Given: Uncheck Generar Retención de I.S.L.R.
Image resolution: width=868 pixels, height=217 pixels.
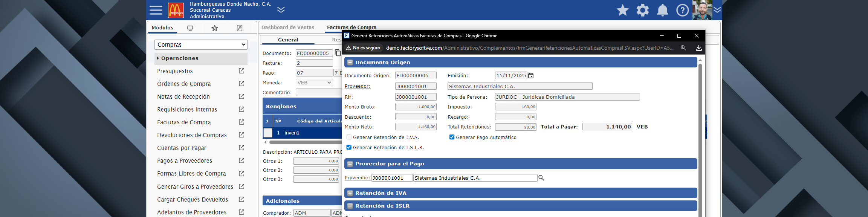Looking at the screenshot, I should pos(349,147).
